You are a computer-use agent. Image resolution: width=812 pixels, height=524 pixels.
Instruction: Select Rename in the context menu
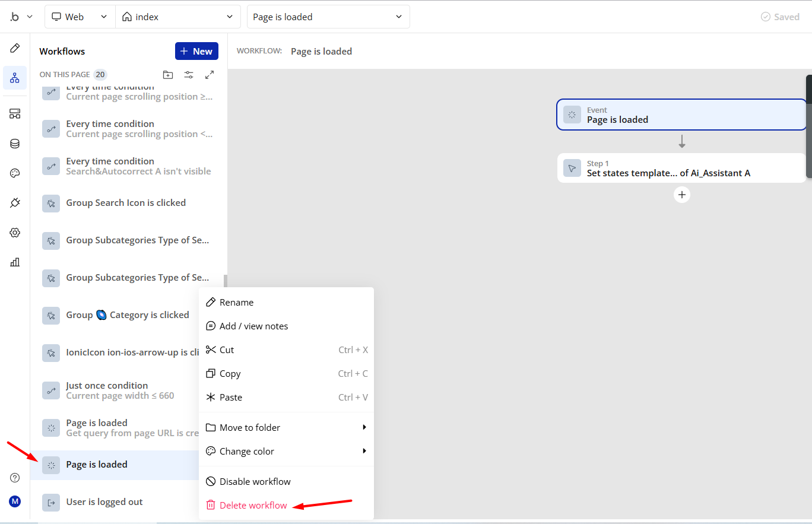[x=236, y=303]
